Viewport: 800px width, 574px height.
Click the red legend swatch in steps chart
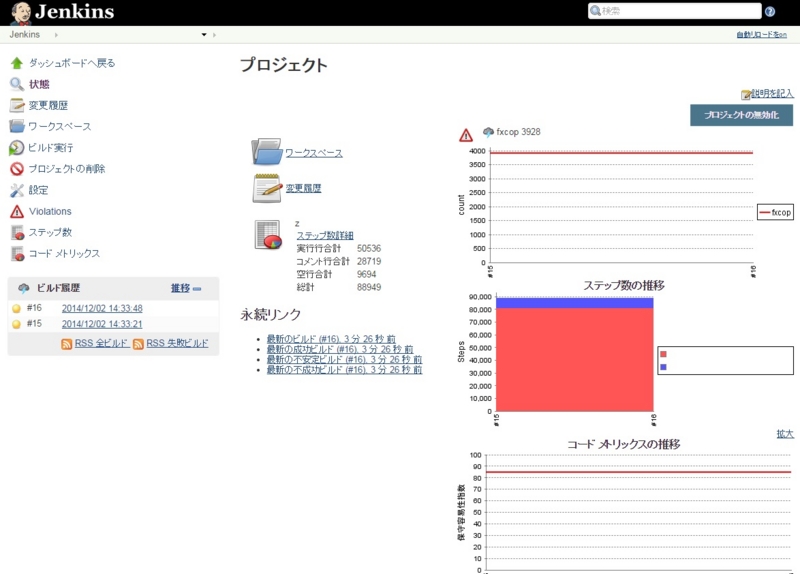click(663, 354)
